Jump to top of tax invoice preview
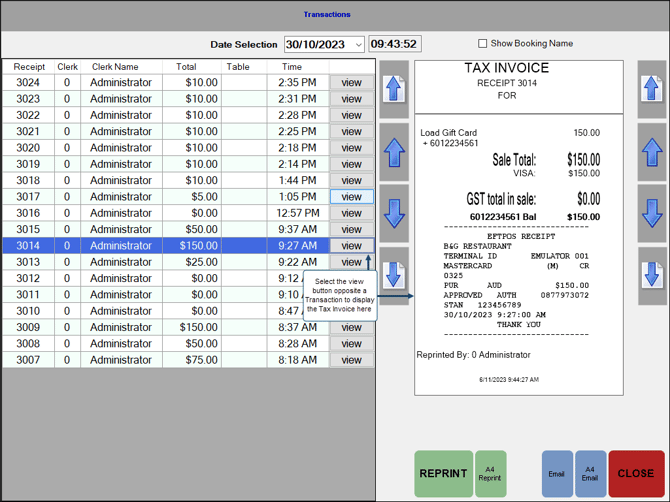The height and width of the screenshot is (502, 670). click(652, 90)
